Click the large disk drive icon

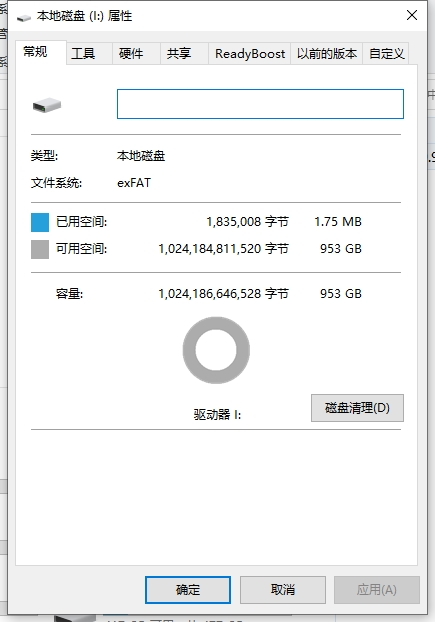point(47,105)
